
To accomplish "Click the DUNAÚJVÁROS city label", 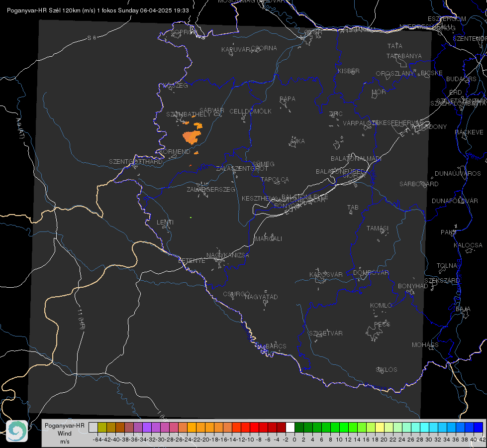I will tap(458, 174).
